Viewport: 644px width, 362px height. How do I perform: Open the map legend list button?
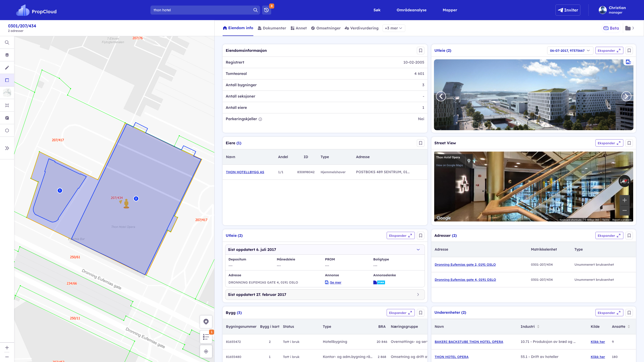pyautogui.click(x=206, y=337)
